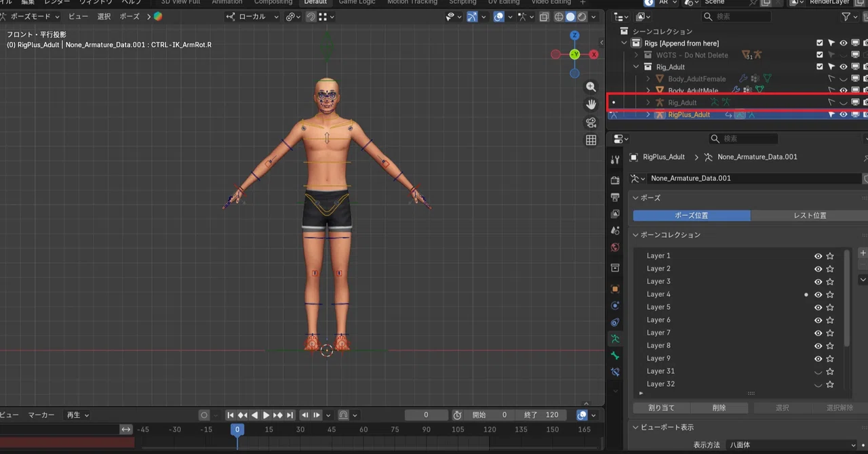868x454 pixels.
Task: Click the clock icon for preview range
Action: [458, 415]
